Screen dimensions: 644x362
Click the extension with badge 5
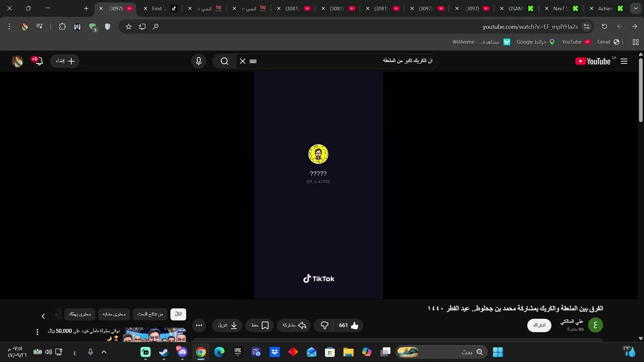coord(93,27)
